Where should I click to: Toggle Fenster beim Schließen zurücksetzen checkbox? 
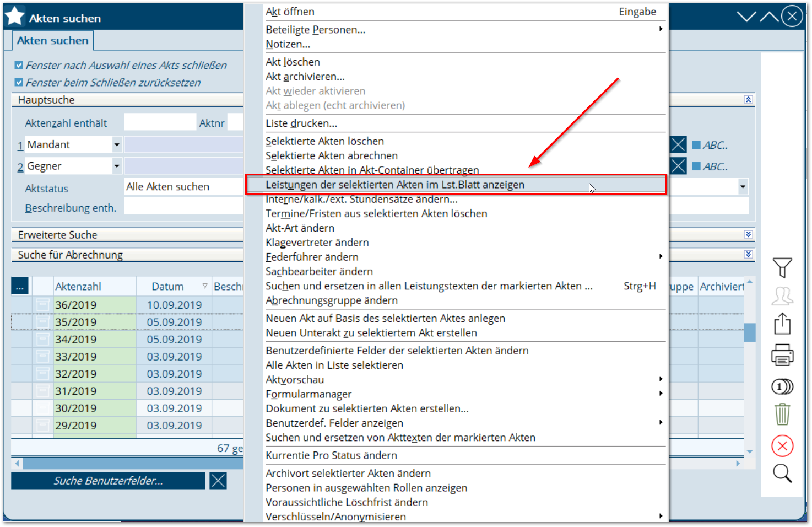[x=19, y=82]
